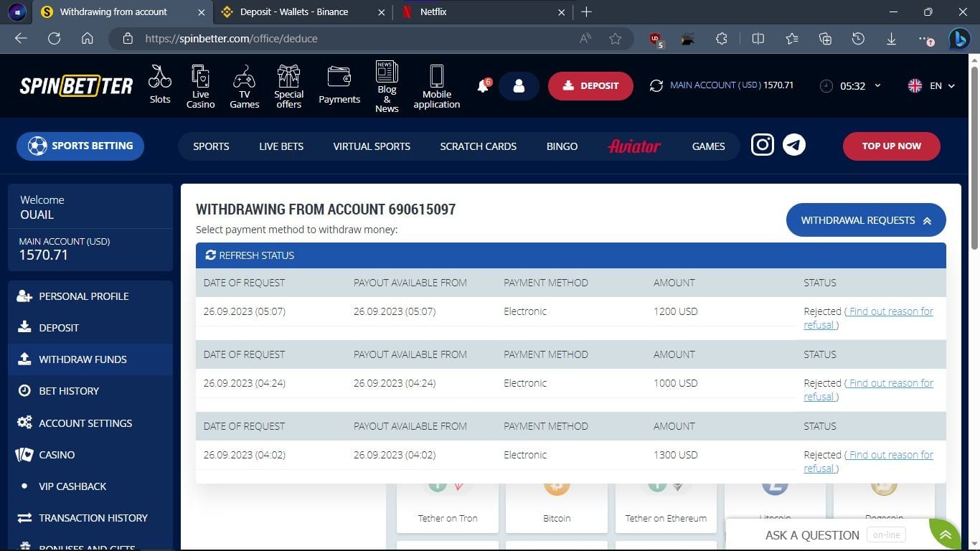
Task: Reload the browser page
Action: tap(54, 39)
